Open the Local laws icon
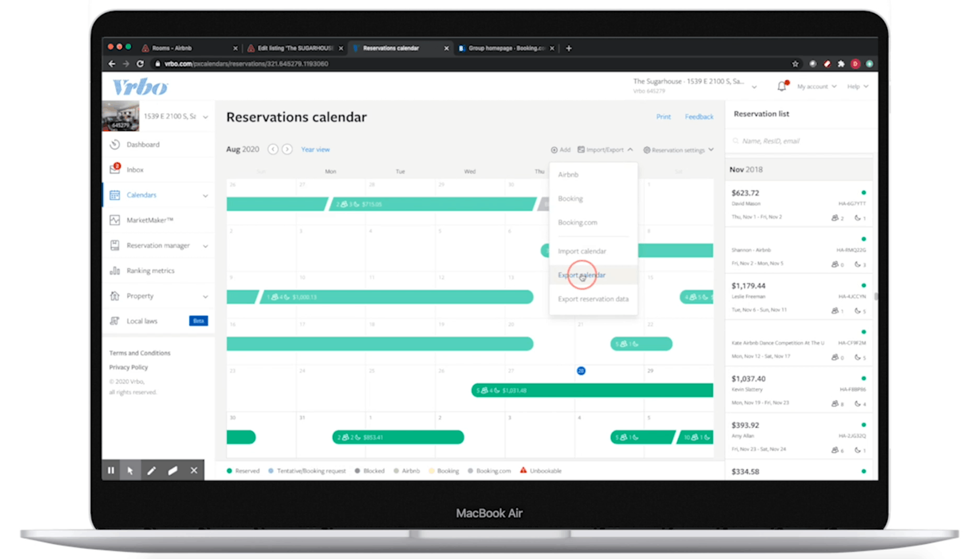 (x=115, y=321)
